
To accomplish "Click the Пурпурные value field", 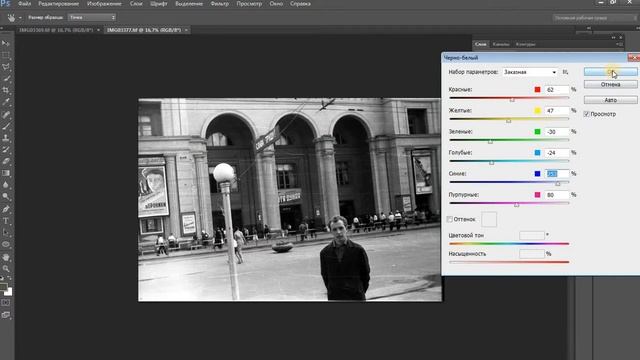I will click(557, 195).
